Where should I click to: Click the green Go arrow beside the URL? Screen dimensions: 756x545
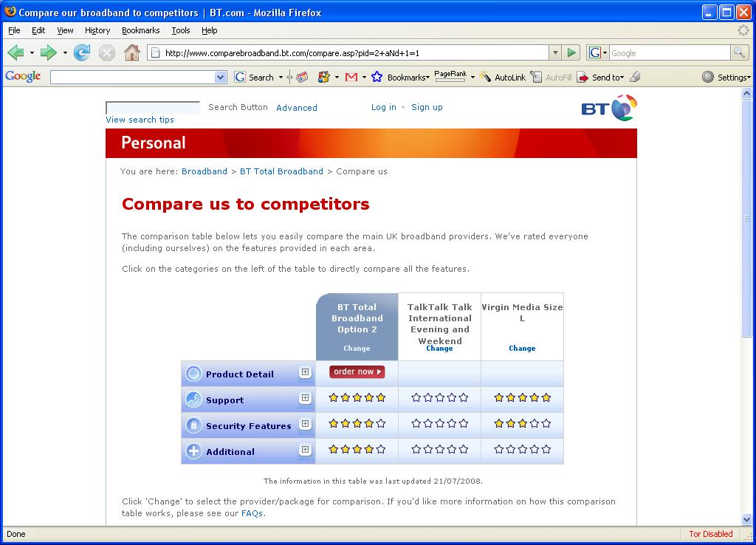point(571,52)
